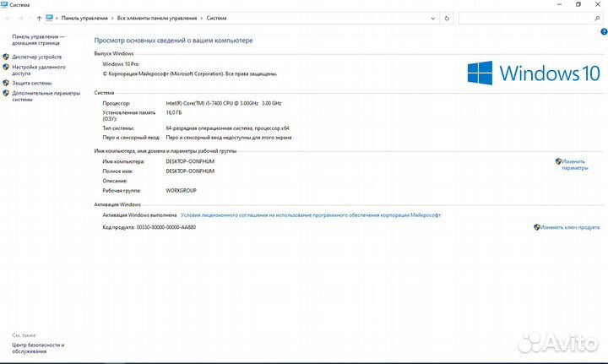
Task: Open Защита системы link
Action: point(31,83)
